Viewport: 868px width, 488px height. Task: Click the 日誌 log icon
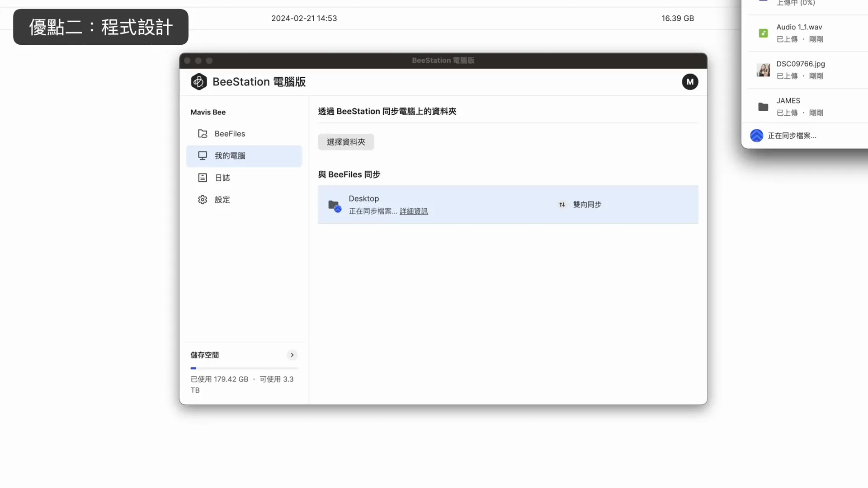(203, 178)
